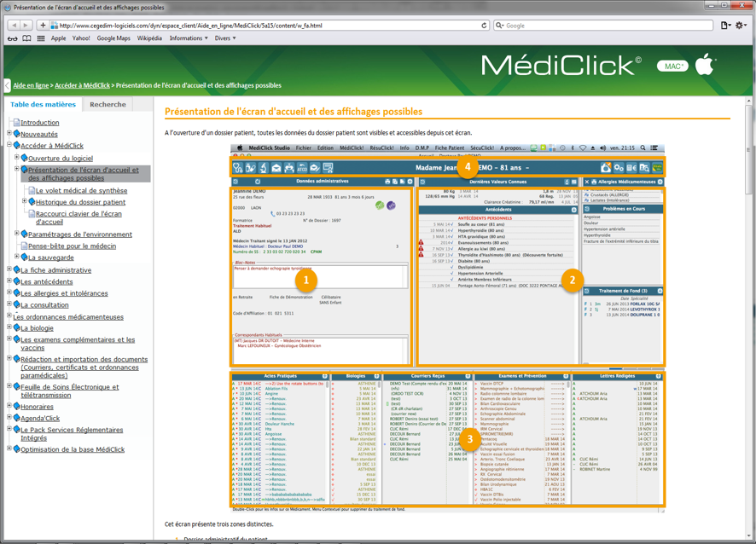Click the MédiClick home screen screenshot image
The width and height of the screenshot is (756, 544).
click(447, 328)
